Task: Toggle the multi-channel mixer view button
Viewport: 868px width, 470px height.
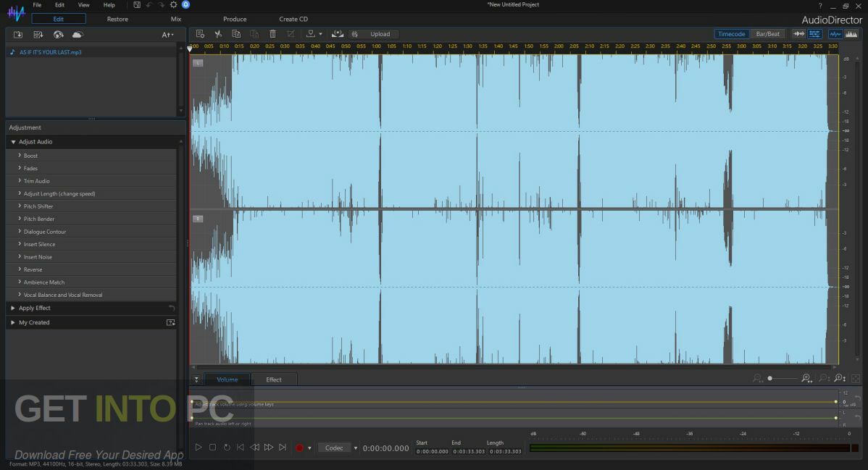Action: point(815,34)
